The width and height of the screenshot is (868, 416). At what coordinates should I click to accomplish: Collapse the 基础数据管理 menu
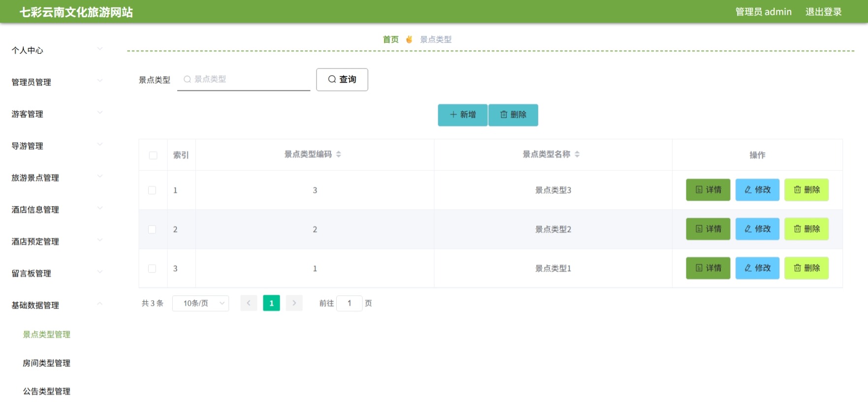[57, 305]
